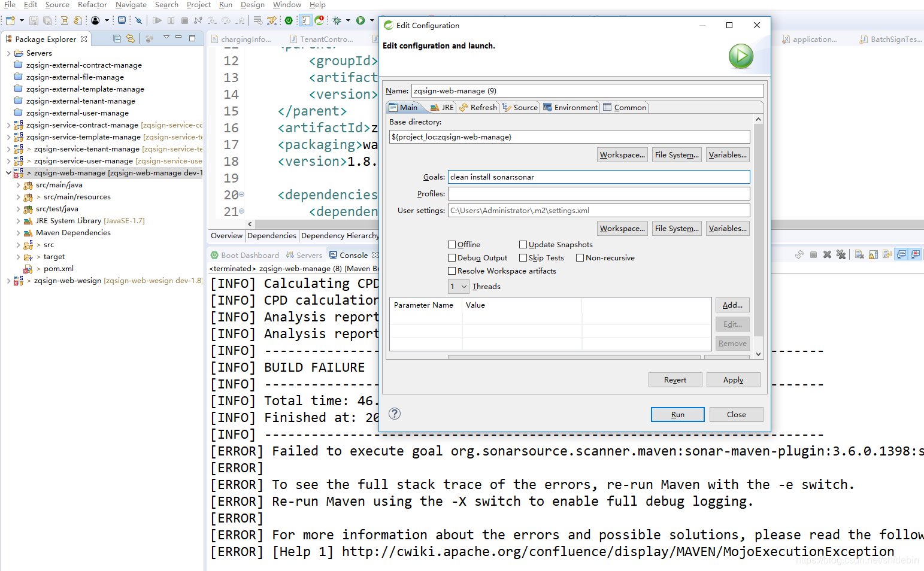The image size is (924, 571).
Task: Toggle the Show Console on Standard Out icon
Action: [x=901, y=254]
